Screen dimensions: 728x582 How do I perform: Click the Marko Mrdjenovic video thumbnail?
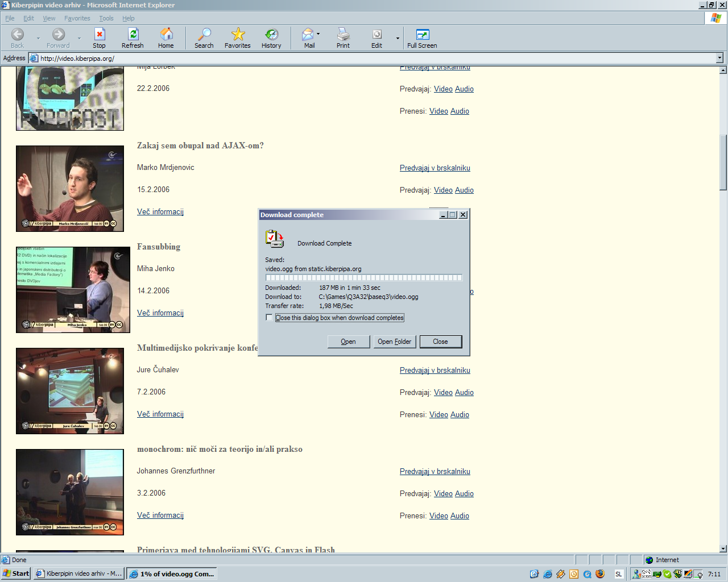click(x=70, y=189)
